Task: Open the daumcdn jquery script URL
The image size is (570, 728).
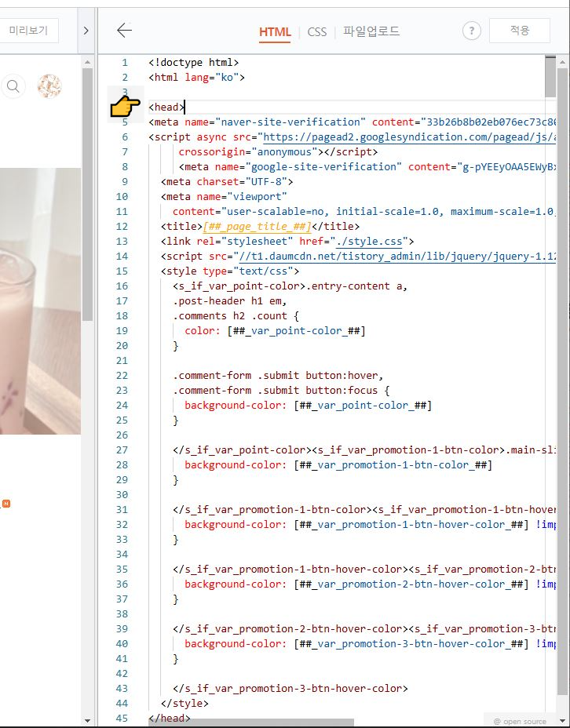Action: pos(397,257)
